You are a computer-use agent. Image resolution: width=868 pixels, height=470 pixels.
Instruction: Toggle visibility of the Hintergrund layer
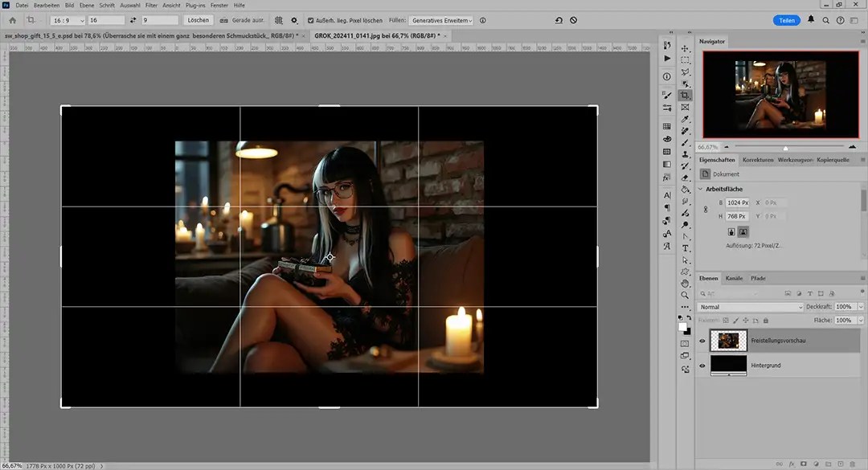702,366
